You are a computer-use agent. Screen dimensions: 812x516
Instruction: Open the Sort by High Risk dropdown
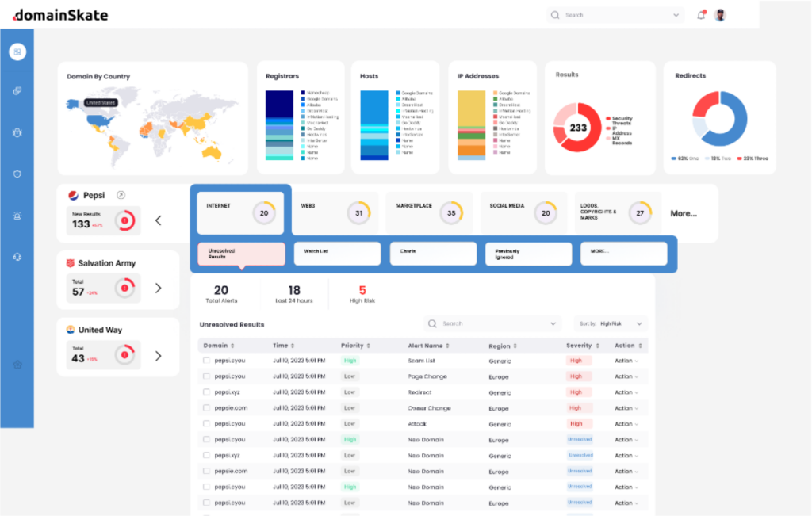point(611,323)
